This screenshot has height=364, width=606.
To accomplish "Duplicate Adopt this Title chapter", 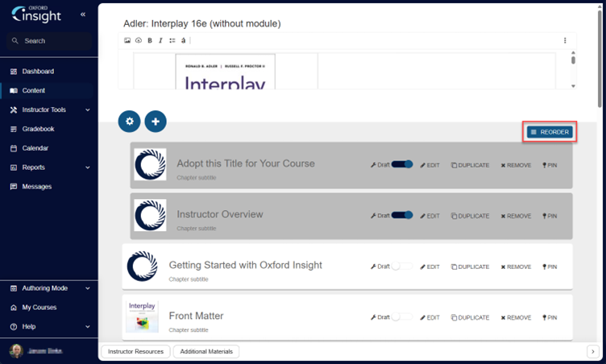I will (470, 165).
